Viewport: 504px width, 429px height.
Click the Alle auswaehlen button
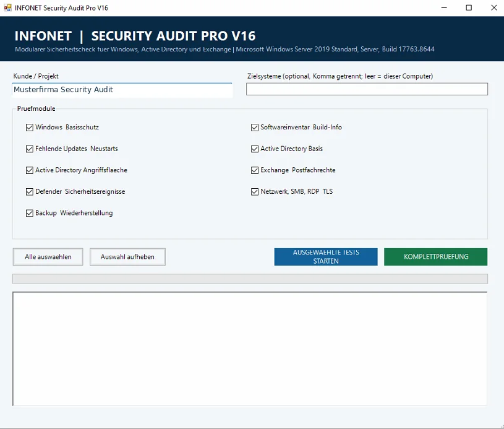(x=48, y=257)
